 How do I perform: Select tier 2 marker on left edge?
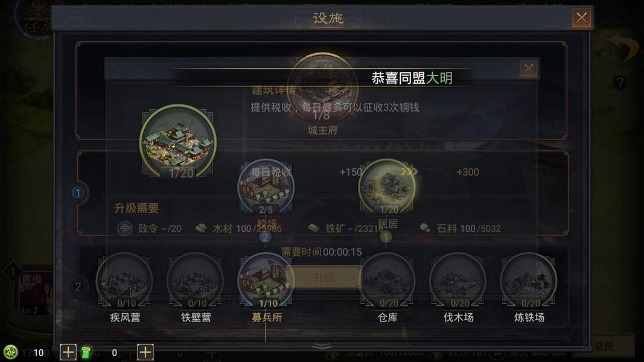pos(78,286)
